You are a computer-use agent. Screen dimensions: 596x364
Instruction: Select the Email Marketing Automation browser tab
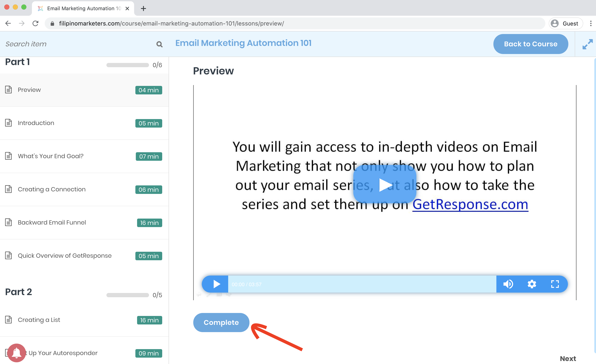[83, 9]
